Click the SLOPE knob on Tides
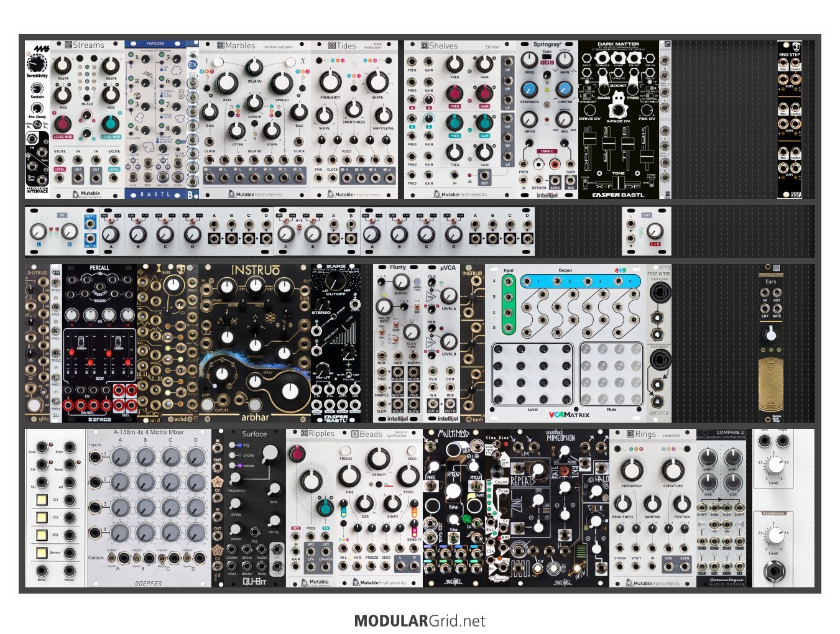 click(x=324, y=114)
